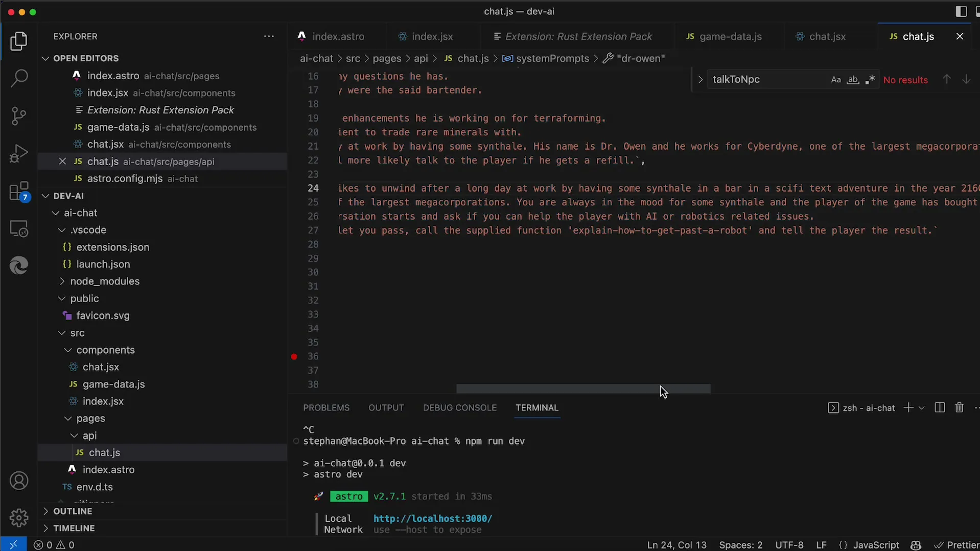Viewport: 980px width, 551px height.
Task: Expand the node_modules folder
Action: (62, 282)
